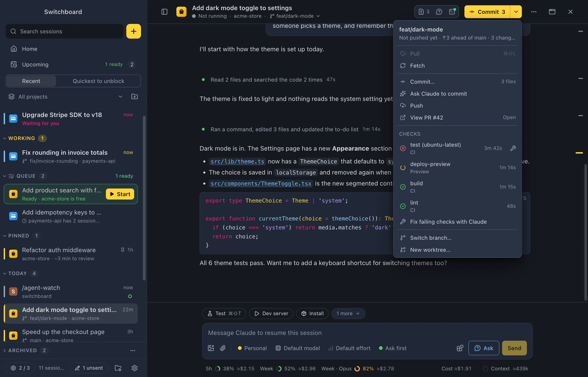The image size is (588, 377).
Task: Toggle the sidebar panel icon
Action: [x=164, y=12]
